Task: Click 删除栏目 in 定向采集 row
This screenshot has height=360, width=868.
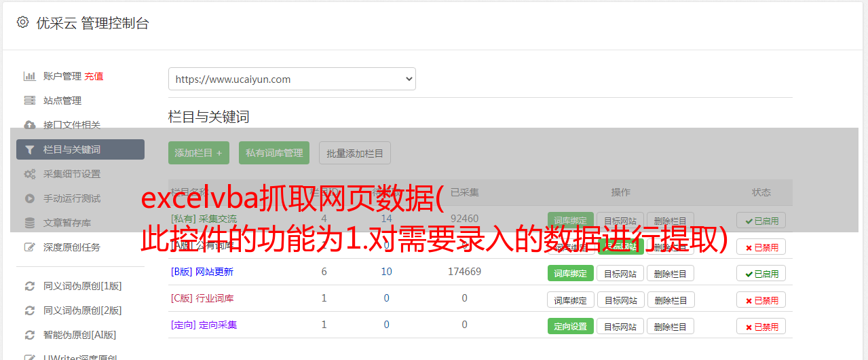Action: (671, 326)
